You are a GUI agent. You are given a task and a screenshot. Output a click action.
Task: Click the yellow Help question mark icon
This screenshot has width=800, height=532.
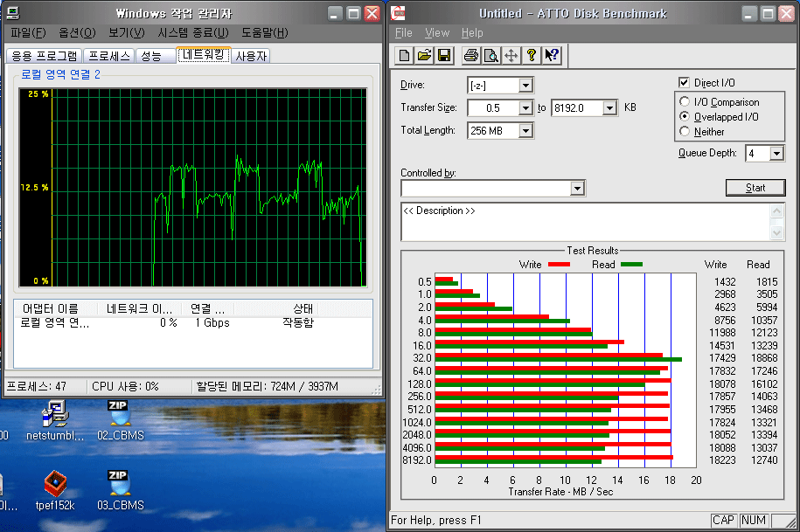tap(531, 55)
